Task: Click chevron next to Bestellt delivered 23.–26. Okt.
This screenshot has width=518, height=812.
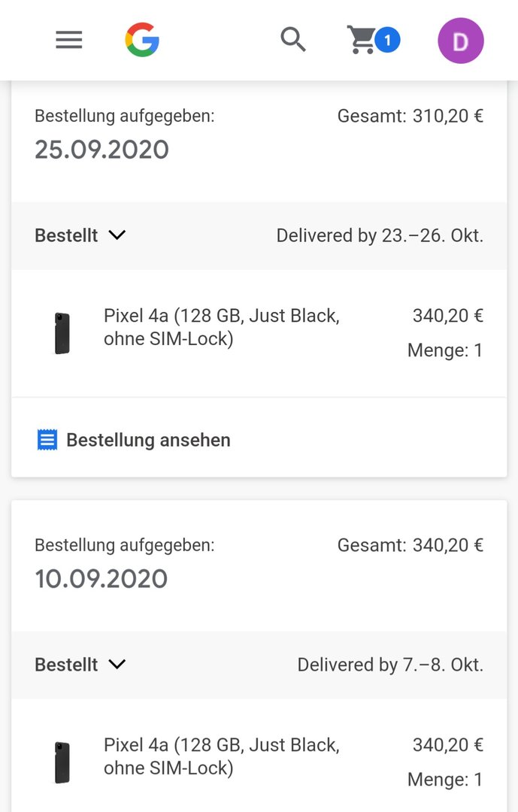Action: (117, 235)
